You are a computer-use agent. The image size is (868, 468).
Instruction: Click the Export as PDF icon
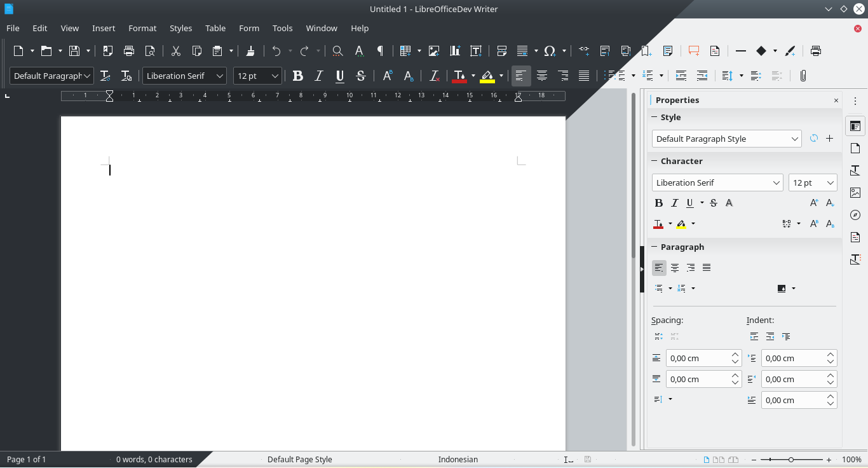coord(108,51)
